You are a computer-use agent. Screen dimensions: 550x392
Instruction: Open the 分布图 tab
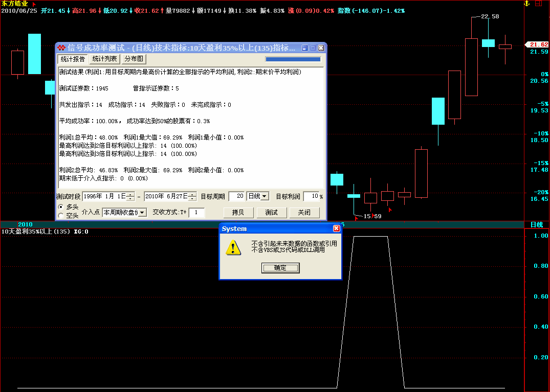click(133, 59)
